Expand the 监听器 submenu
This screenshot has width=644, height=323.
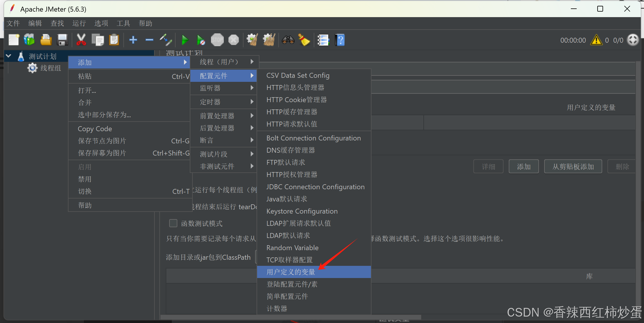[x=223, y=88]
